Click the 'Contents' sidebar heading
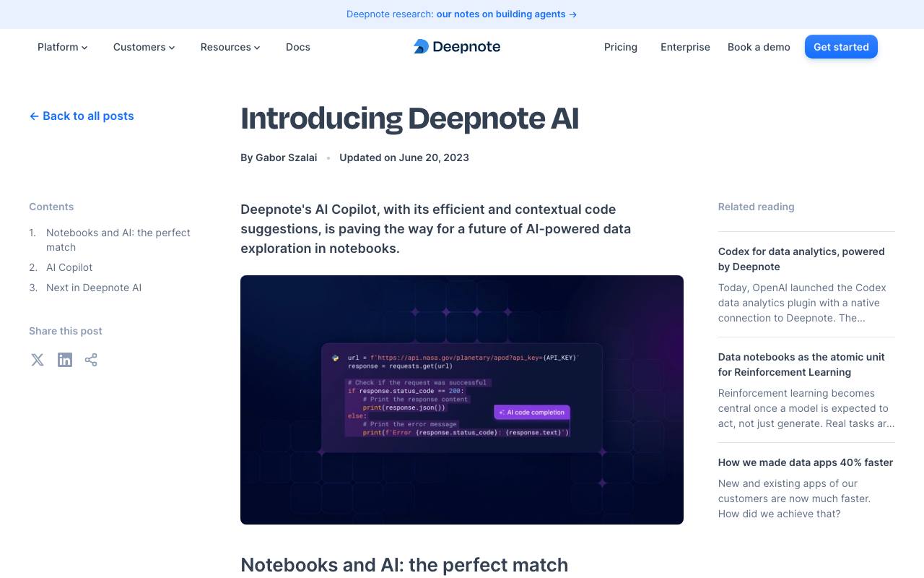Image resolution: width=924 pixels, height=578 pixels. pyautogui.click(x=51, y=207)
